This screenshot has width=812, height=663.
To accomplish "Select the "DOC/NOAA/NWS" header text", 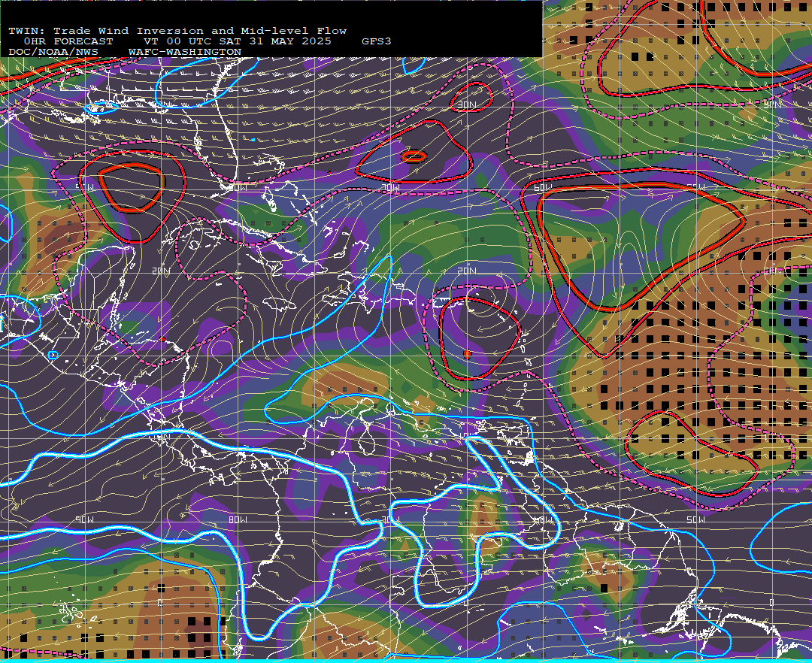I will pos(53,53).
